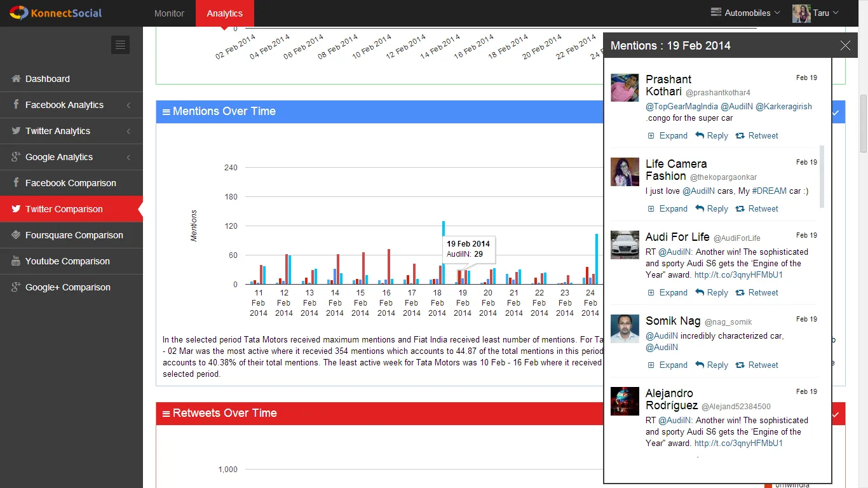Viewport: 868px width, 488px height.
Task: Click the tall cyan bar above 18 Feb 2014
Action: (x=444, y=252)
